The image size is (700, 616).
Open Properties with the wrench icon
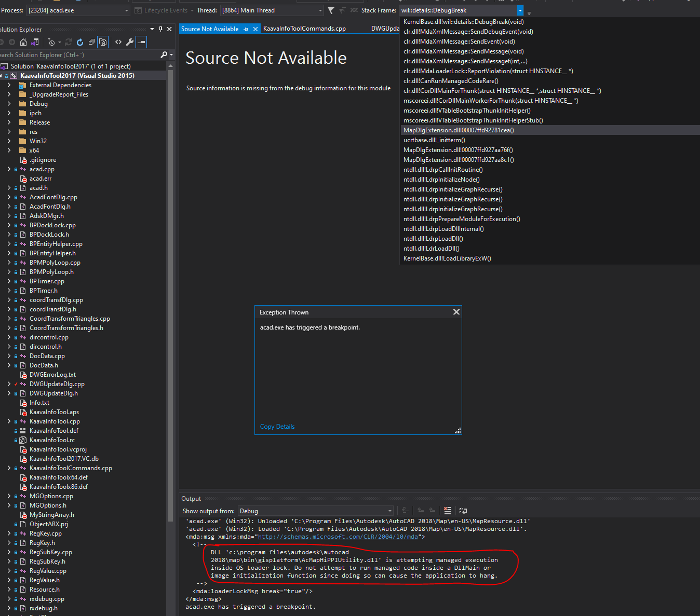[x=129, y=42]
